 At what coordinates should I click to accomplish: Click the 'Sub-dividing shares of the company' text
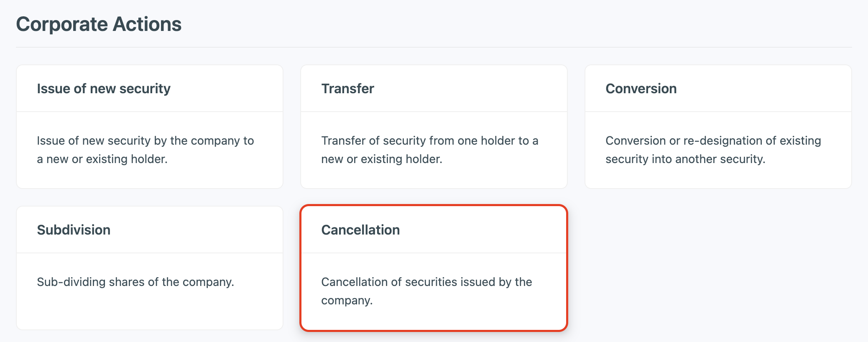(x=135, y=282)
